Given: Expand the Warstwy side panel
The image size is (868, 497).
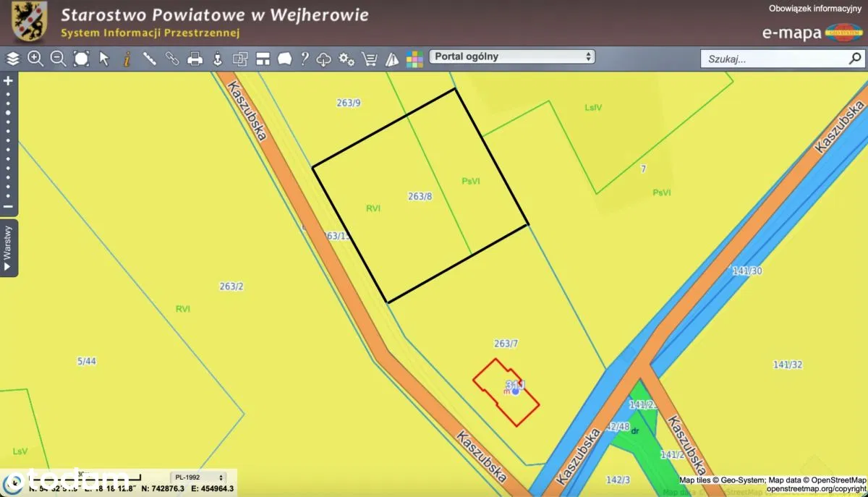Looking at the screenshot, I should (x=9, y=248).
